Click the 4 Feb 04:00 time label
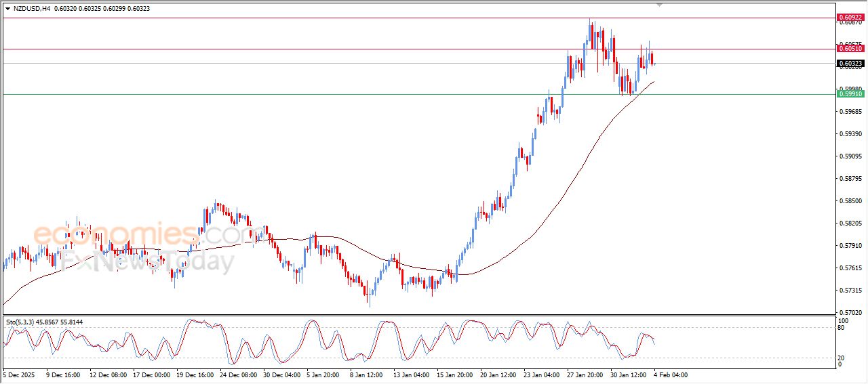Screen dimensions: 868x384 [671, 375]
